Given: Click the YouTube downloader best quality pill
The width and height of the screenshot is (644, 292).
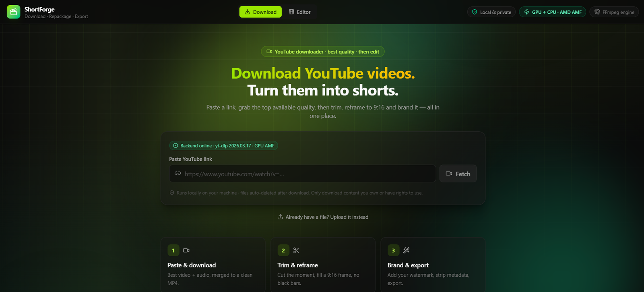Looking at the screenshot, I should (x=323, y=52).
